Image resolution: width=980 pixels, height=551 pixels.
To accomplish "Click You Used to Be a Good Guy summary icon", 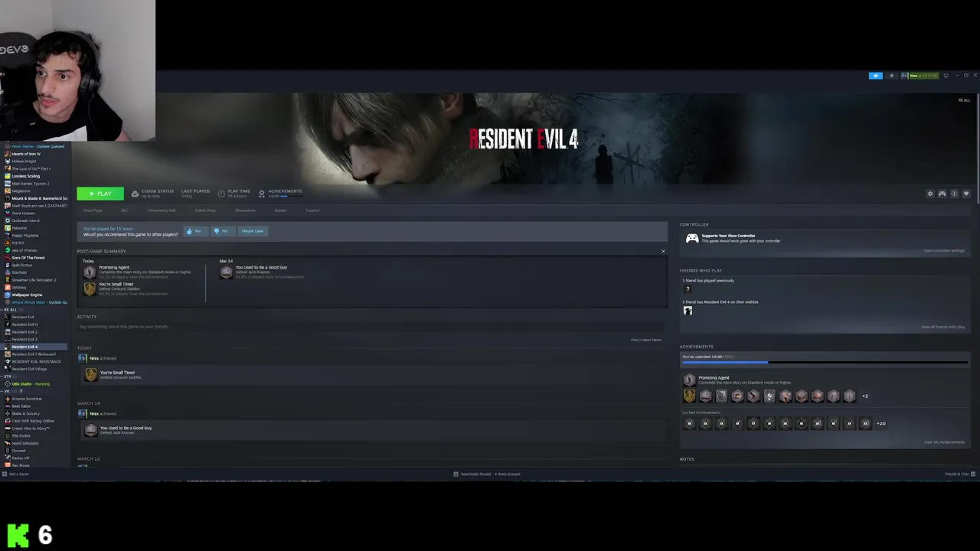I will [226, 272].
